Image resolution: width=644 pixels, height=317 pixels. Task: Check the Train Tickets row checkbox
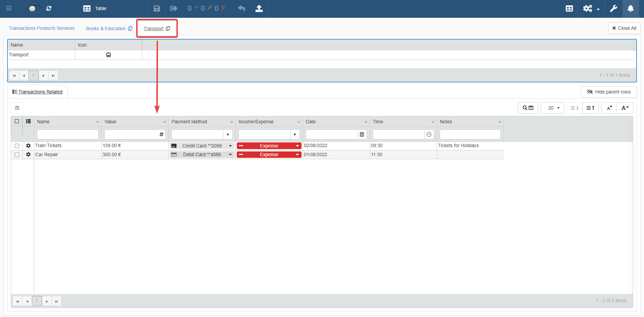(x=17, y=146)
